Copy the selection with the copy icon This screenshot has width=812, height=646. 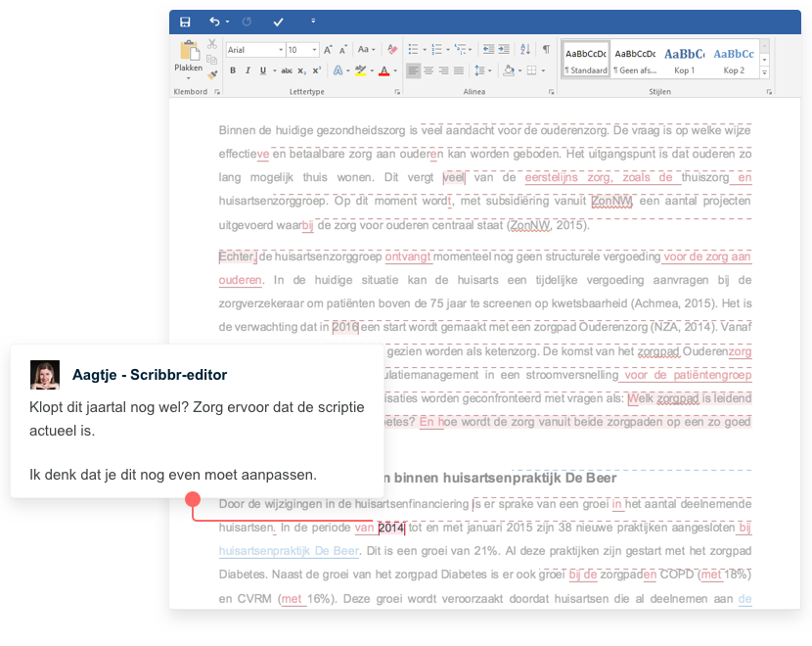coord(211,59)
